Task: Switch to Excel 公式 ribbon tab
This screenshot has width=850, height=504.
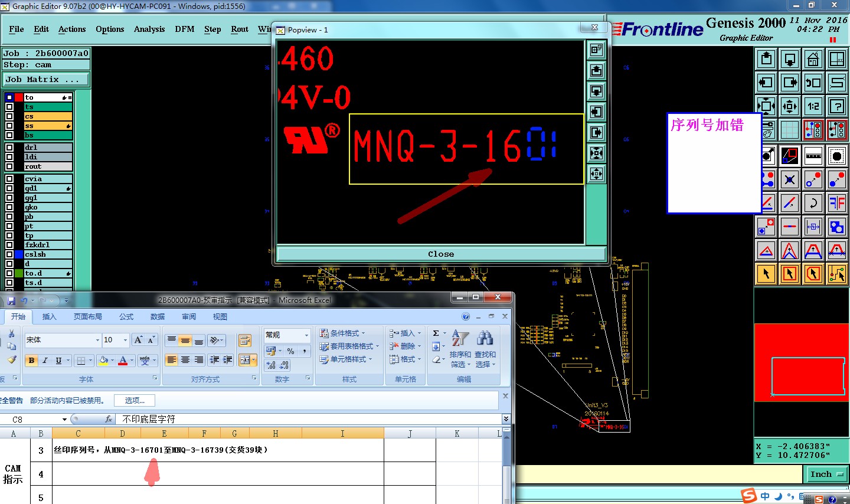Action: (x=126, y=317)
